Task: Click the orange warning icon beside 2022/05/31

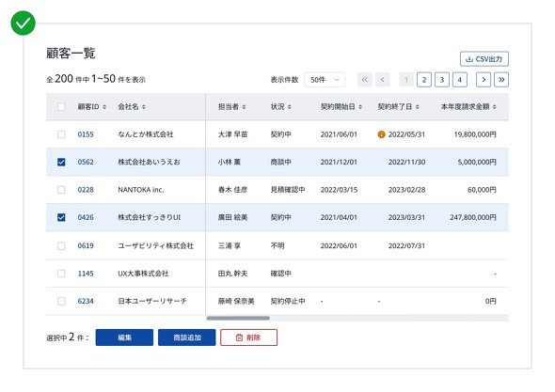Action: [x=381, y=134]
